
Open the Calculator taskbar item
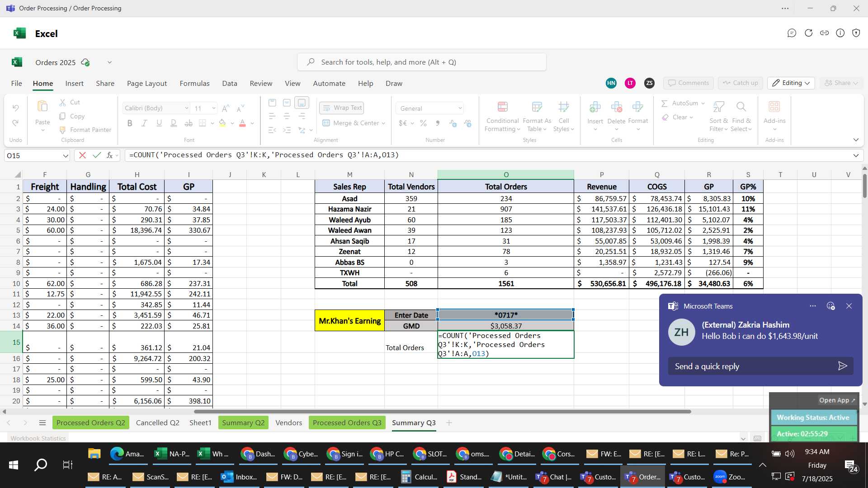coord(420,477)
